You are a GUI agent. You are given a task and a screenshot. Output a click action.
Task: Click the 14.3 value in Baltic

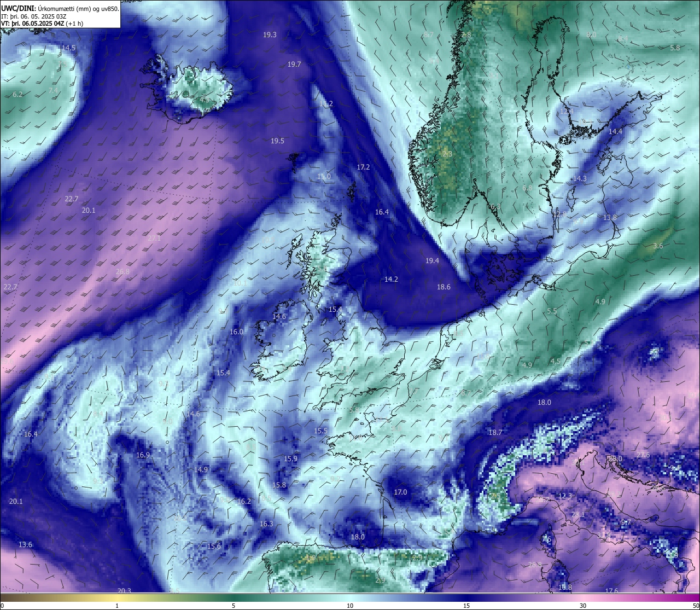click(x=579, y=179)
